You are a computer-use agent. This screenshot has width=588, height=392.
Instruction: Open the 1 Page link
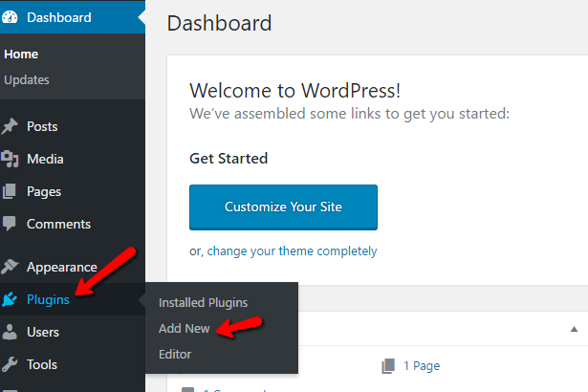[x=422, y=366]
